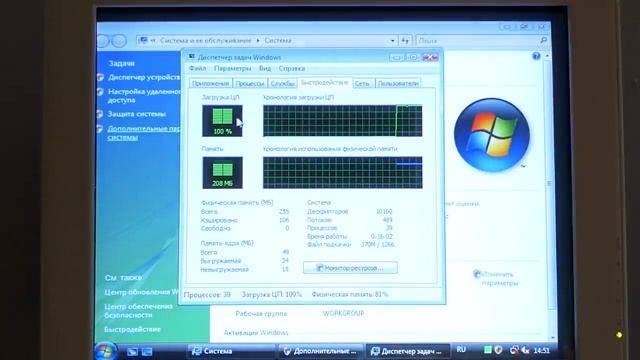Image resolution: width=640 pixels, height=360 pixels.
Task: Open Диспетчер устройств link in System window
Action: tap(144, 77)
